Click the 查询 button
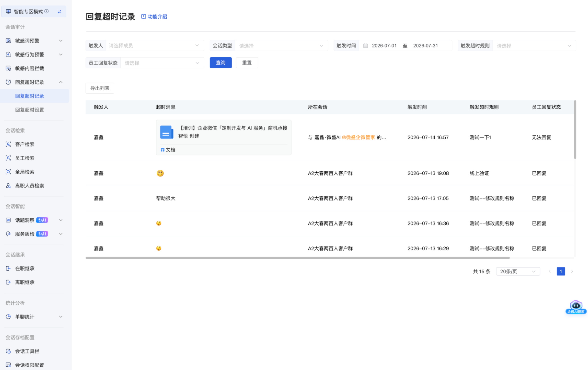Screen dimensions: 588x372 [x=221, y=63]
